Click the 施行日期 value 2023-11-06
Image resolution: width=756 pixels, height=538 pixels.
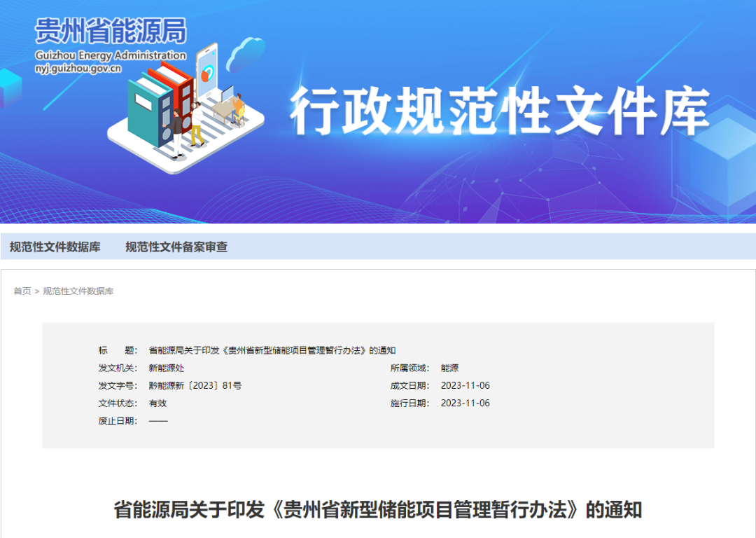pos(465,403)
